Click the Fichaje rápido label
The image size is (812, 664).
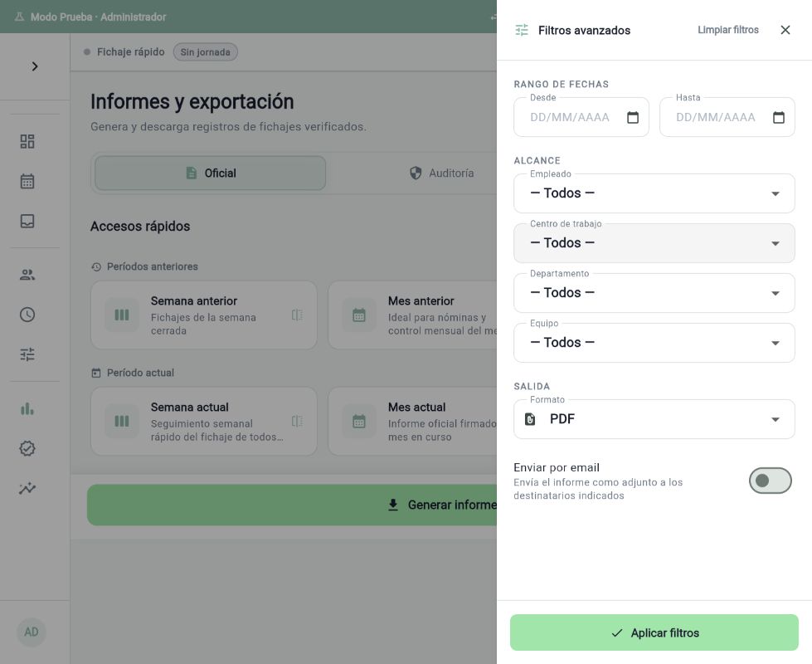pos(130,51)
